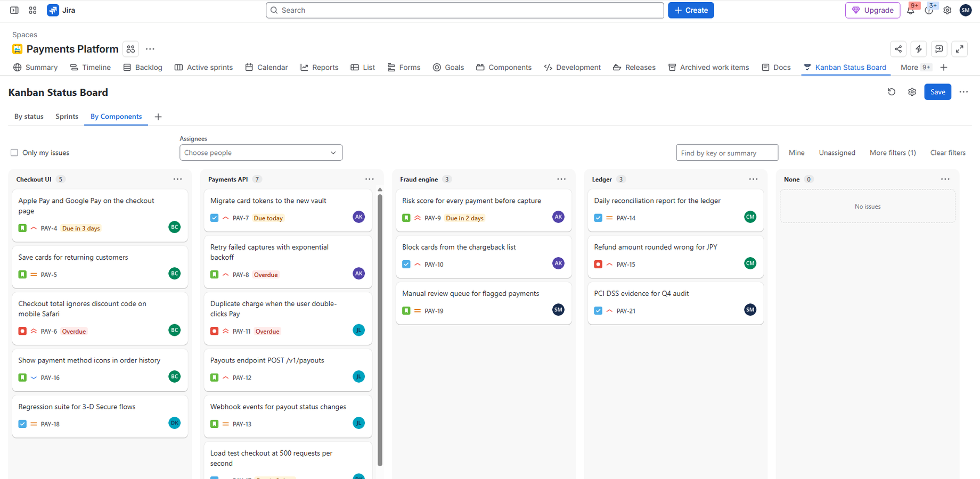Open the help icon in the header
The image size is (980, 479).
pyautogui.click(x=929, y=10)
